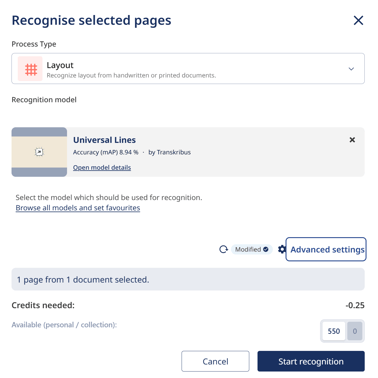
Task: Remove the Universal Lines model with its X
Action: [x=352, y=140]
